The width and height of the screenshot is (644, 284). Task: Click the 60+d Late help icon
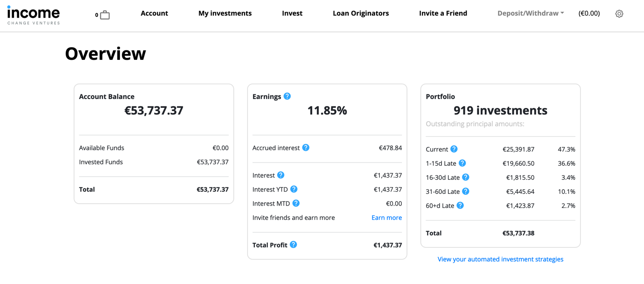point(460,205)
